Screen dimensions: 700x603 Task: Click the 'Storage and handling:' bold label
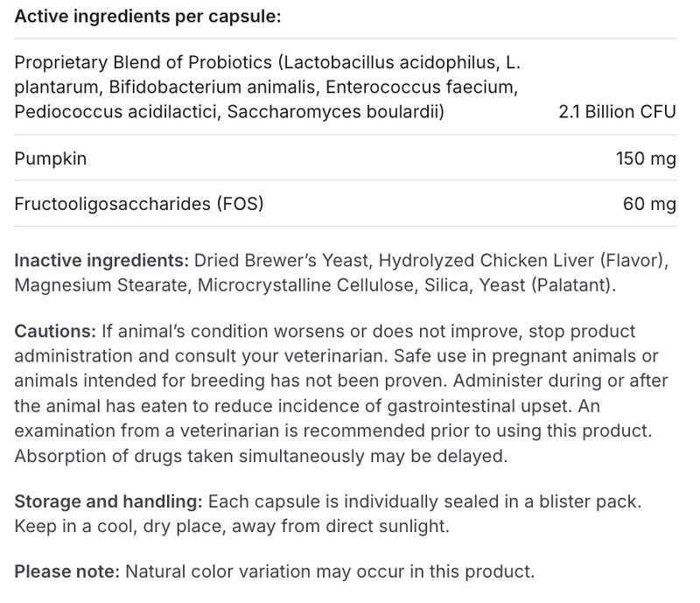pyautogui.click(x=108, y=502)
